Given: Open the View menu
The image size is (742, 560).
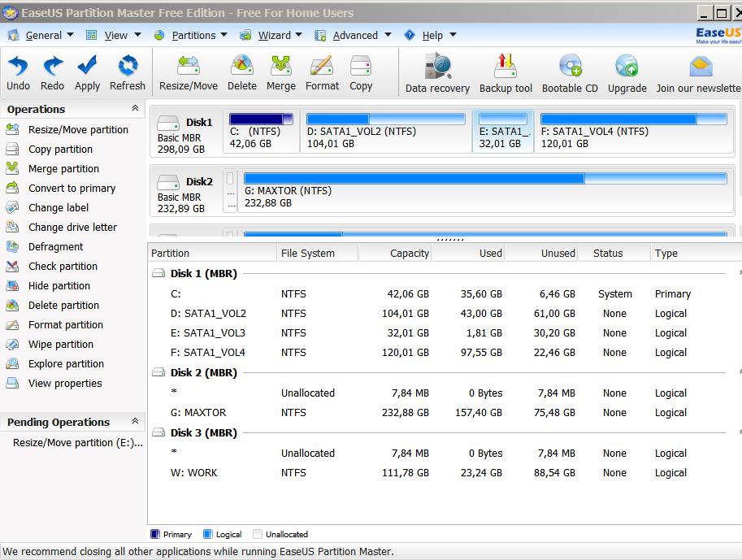Looking at the screenshot, I should [x=114, y=35].
